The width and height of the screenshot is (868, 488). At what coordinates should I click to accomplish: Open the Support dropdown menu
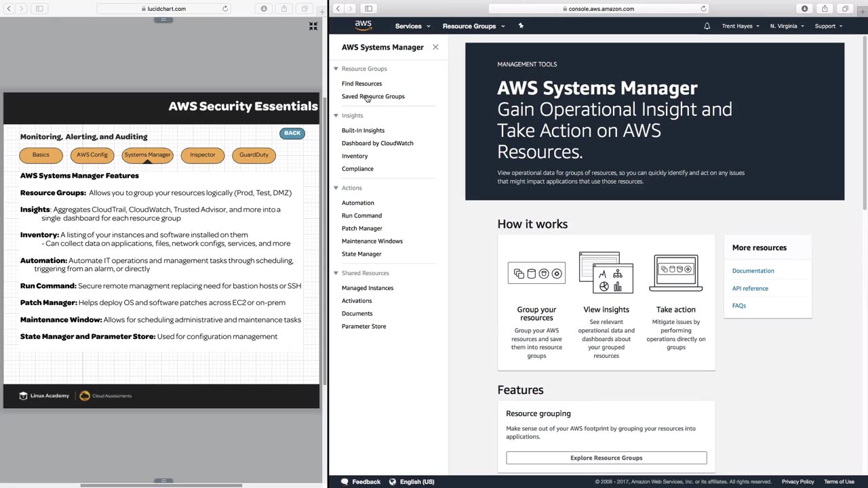click(828, 26)
